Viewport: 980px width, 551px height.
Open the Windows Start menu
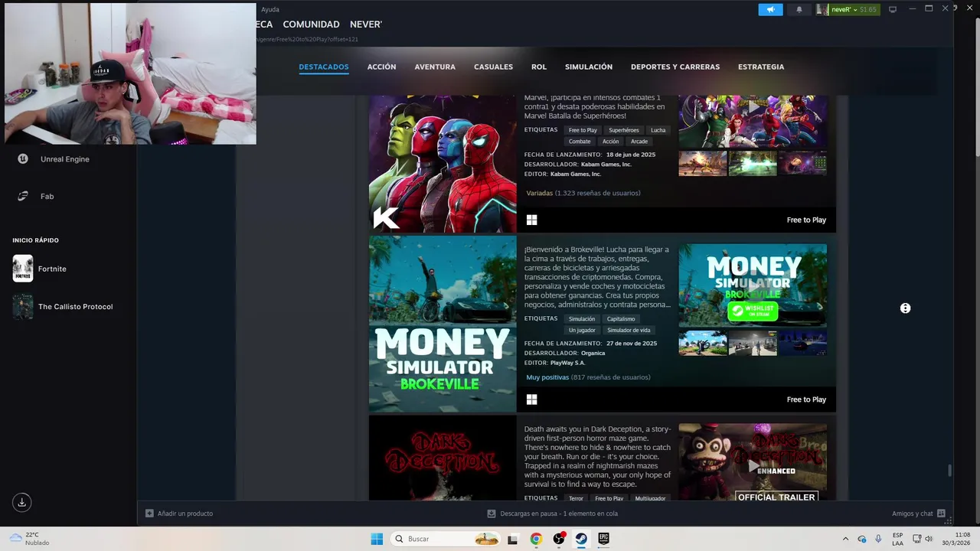377,539
